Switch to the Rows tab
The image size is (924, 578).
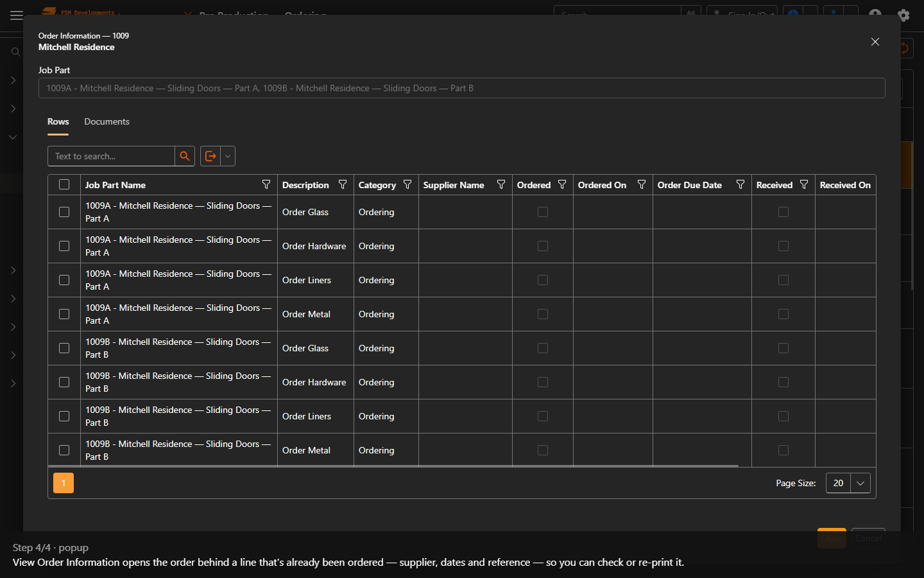[58, 121]
